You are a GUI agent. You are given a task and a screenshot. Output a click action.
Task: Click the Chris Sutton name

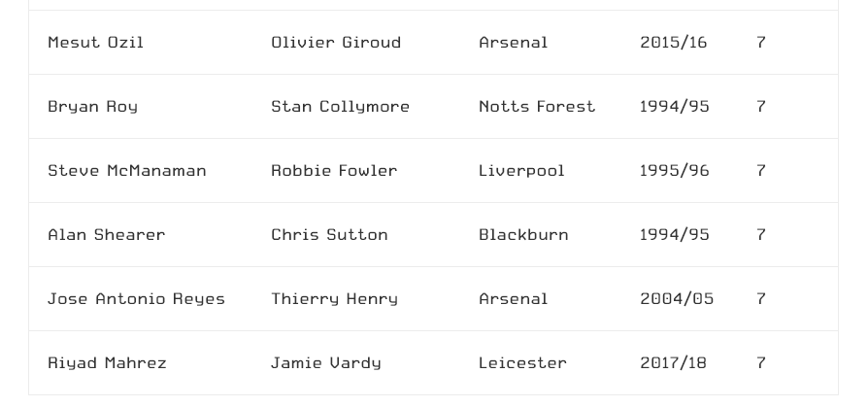[x=329, y=235]
